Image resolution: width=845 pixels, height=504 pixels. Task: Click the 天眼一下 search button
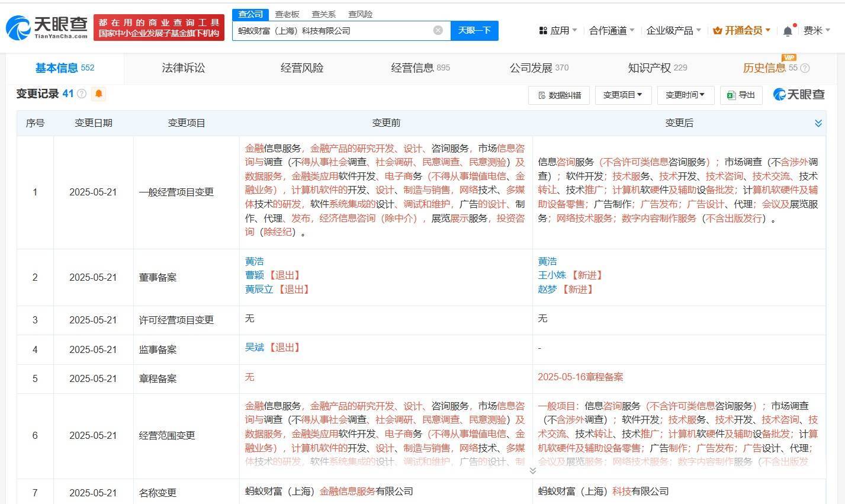(x=474, y=30)
